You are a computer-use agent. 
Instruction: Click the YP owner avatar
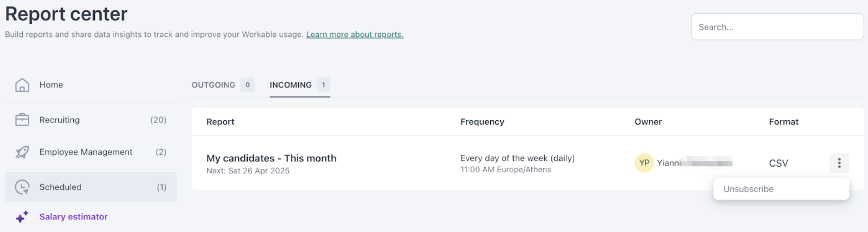644,163
